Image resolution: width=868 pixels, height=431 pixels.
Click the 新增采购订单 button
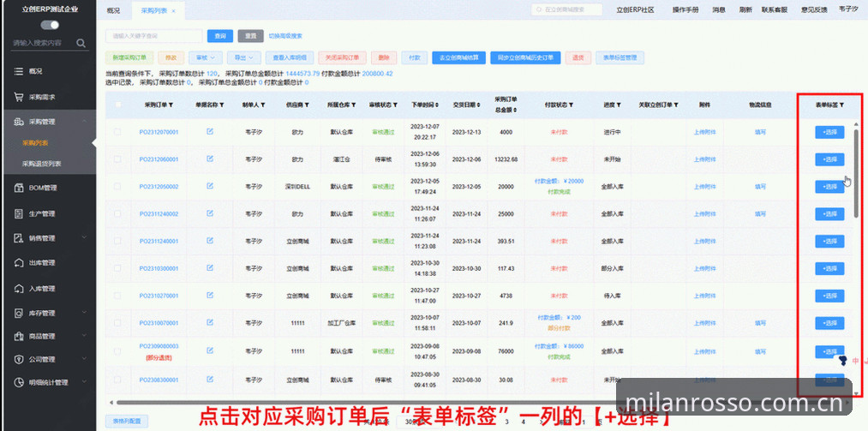pos(129,57)
